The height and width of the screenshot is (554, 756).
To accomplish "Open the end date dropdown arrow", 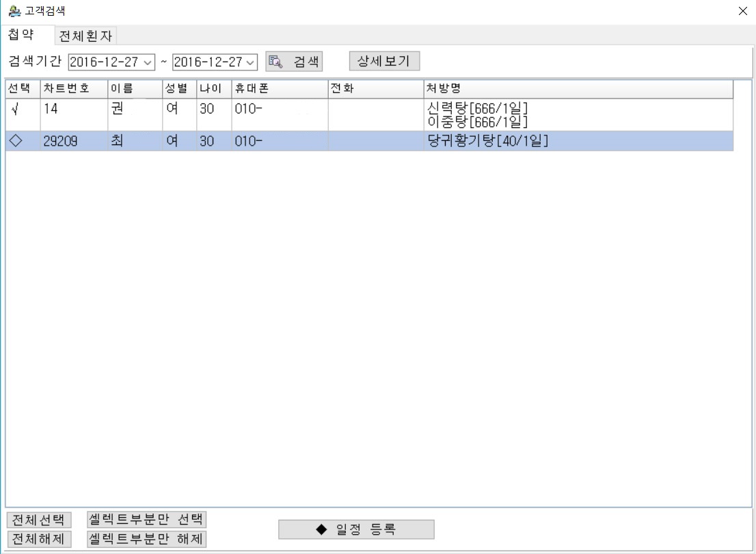I will click(x=250, y=62).
